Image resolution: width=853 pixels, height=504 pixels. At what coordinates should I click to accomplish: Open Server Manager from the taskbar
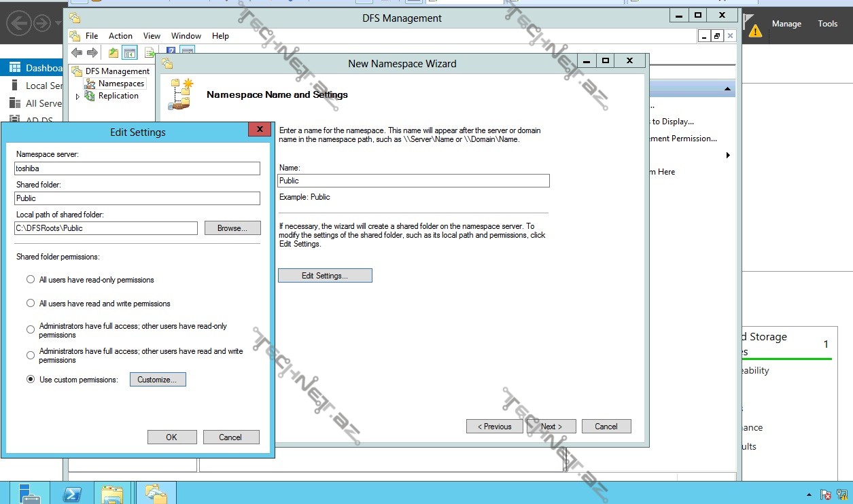click(x=29, y=494)
